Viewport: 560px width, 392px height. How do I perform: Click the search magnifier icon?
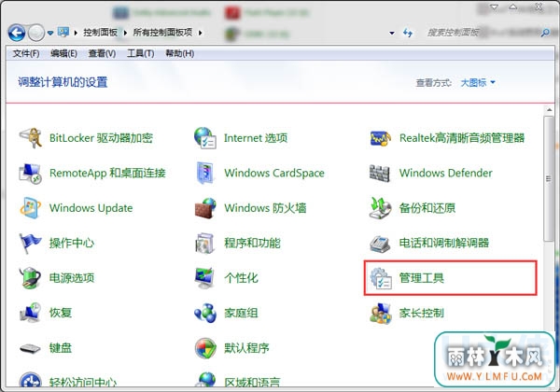(545, 33)
